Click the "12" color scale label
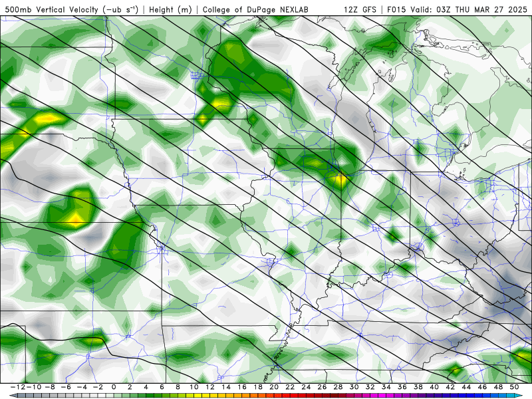Screen dimensions: 532x399 click(210, 387)
